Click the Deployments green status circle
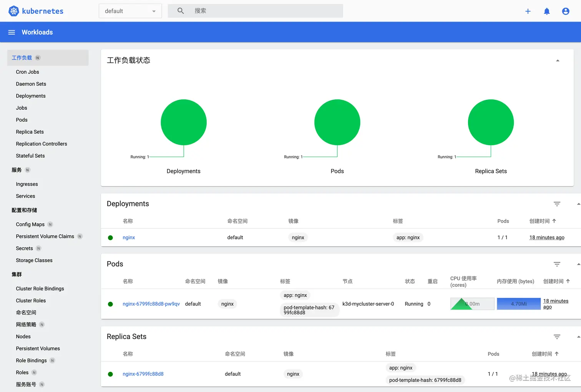 tap(184, 122)
